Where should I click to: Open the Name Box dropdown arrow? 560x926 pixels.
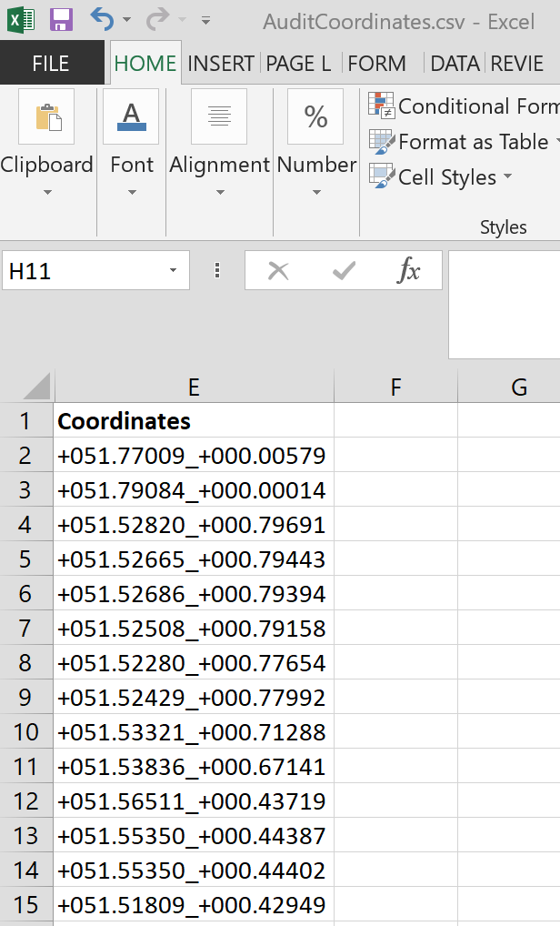pyautogui.click(x=173, y=271)
